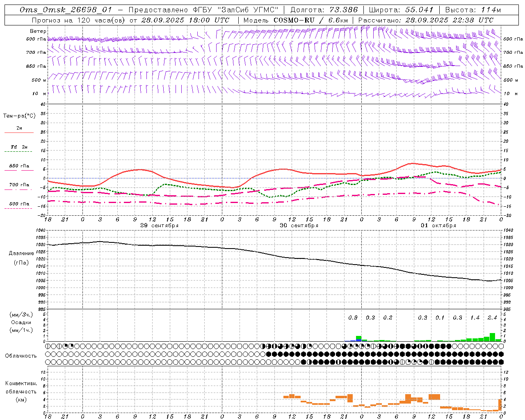Click the (гПа) unit under Давление
The height and width of the screenshot is (420, 525).
[x=21, y=262]
